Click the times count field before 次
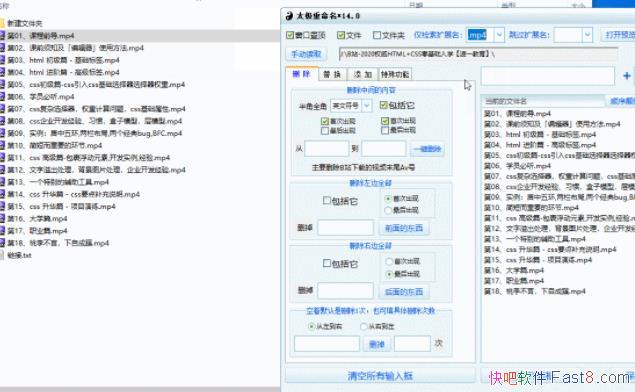 point(412,344)
